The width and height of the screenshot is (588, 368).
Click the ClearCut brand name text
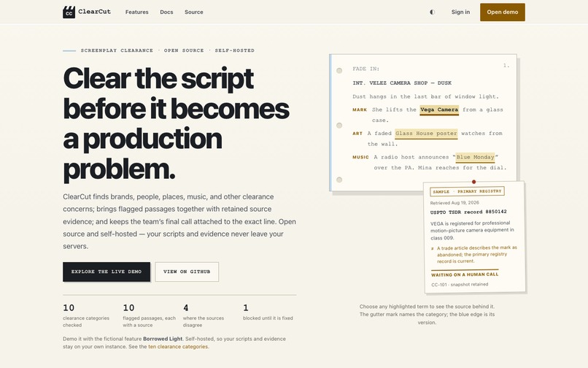95,12
